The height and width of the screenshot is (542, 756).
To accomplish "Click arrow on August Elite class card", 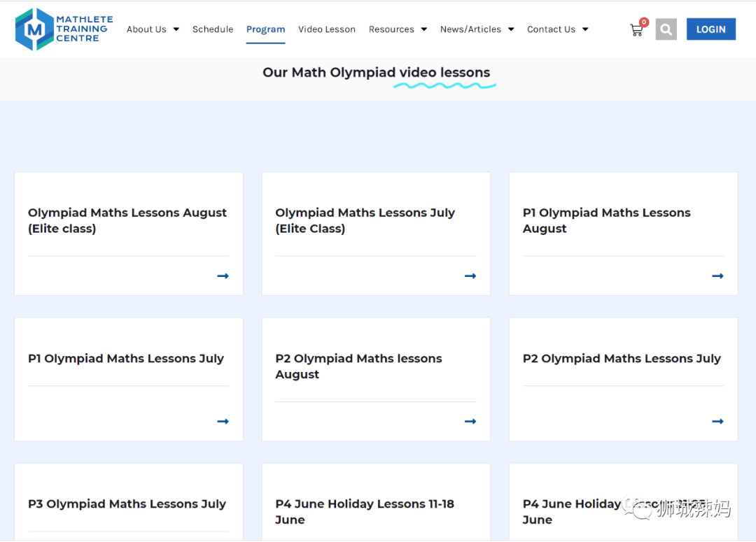I will [x=223, y=276].
